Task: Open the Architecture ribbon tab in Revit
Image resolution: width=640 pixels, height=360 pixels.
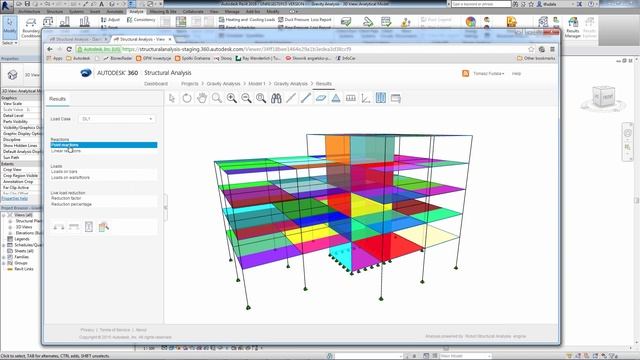Action: coord(29,11)
